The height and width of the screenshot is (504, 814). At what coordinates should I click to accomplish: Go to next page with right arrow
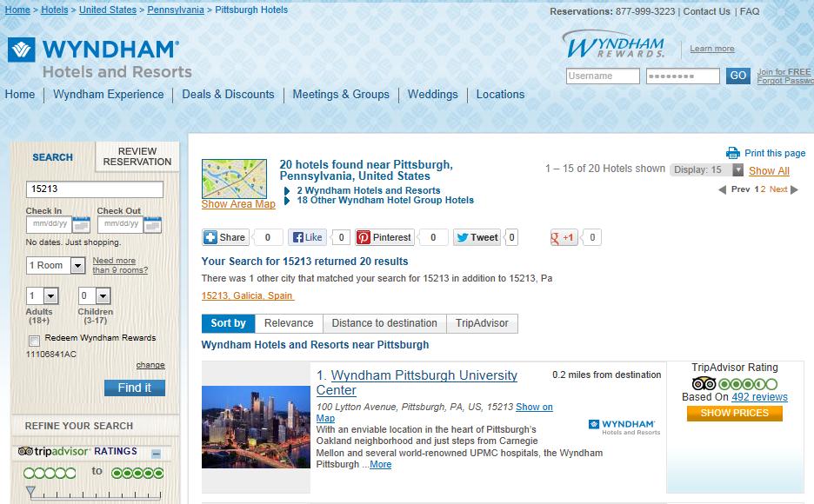794,189
